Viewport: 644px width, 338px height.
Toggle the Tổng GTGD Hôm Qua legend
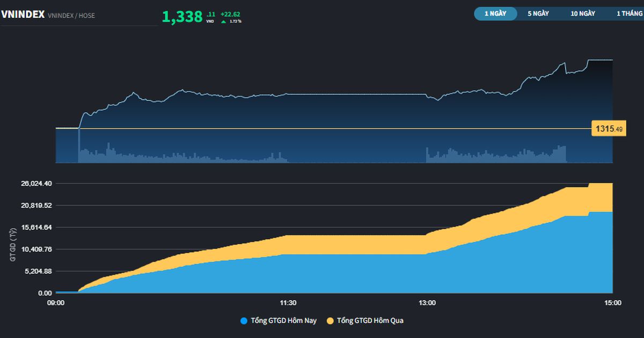[365, 321]
